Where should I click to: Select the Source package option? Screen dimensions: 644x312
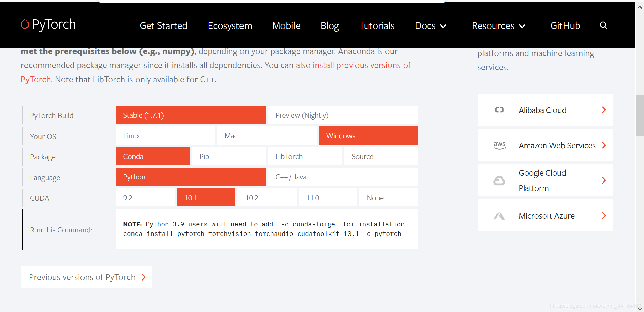pos(381,156)
